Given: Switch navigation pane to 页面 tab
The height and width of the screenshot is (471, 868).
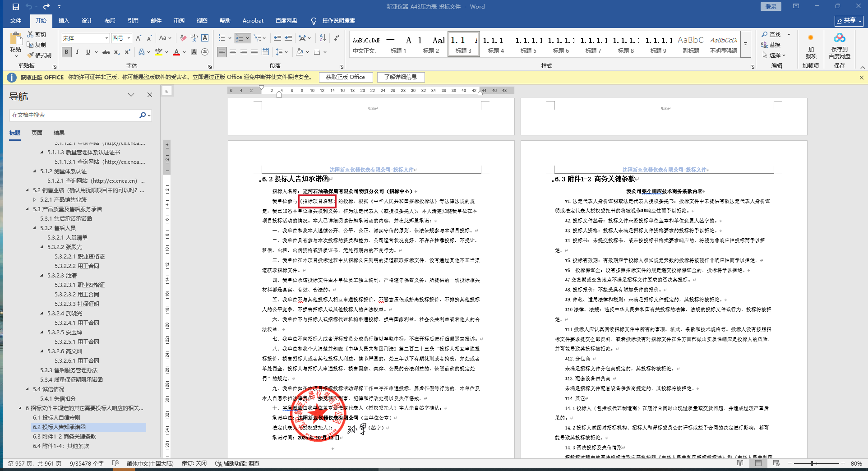Looking at the screenshot, I should 37,133.
